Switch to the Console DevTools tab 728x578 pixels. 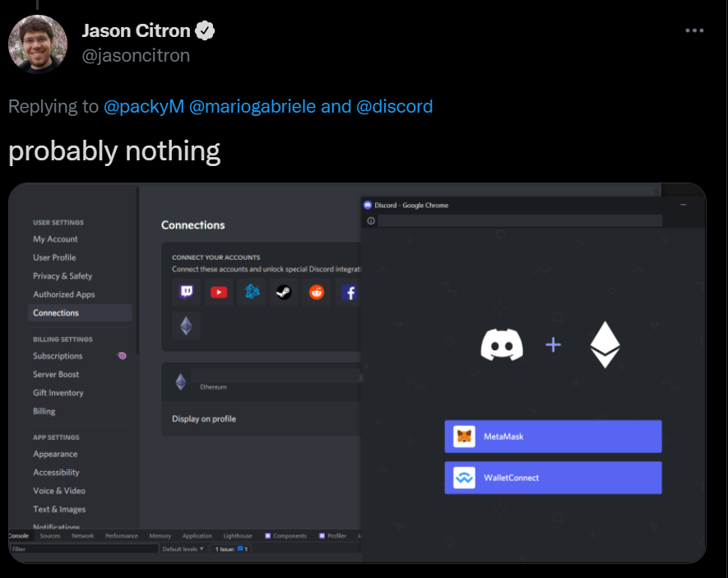[x=19, y=536]
